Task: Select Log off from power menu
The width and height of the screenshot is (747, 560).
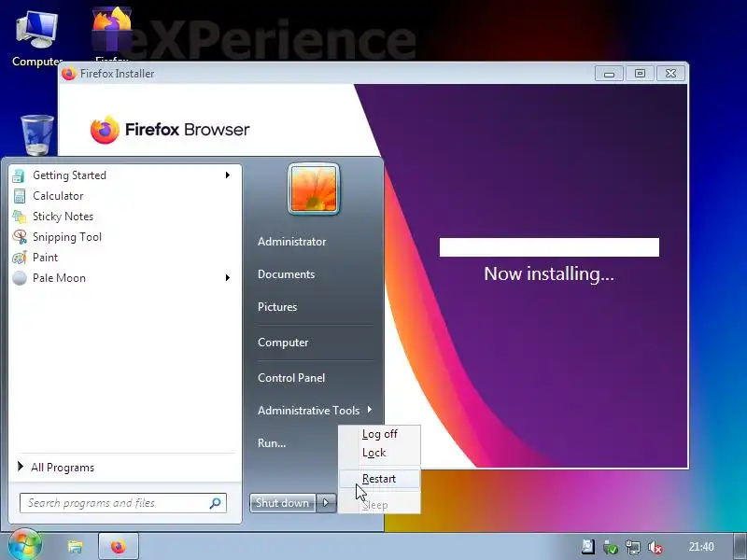Action: (x=379, y=434)
